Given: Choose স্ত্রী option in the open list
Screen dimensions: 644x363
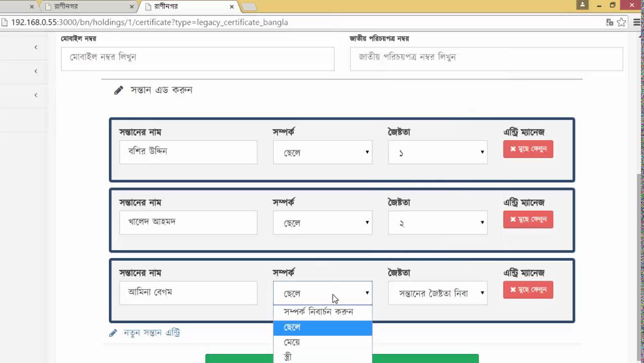Looking at the screenshot, I should 323,357.
